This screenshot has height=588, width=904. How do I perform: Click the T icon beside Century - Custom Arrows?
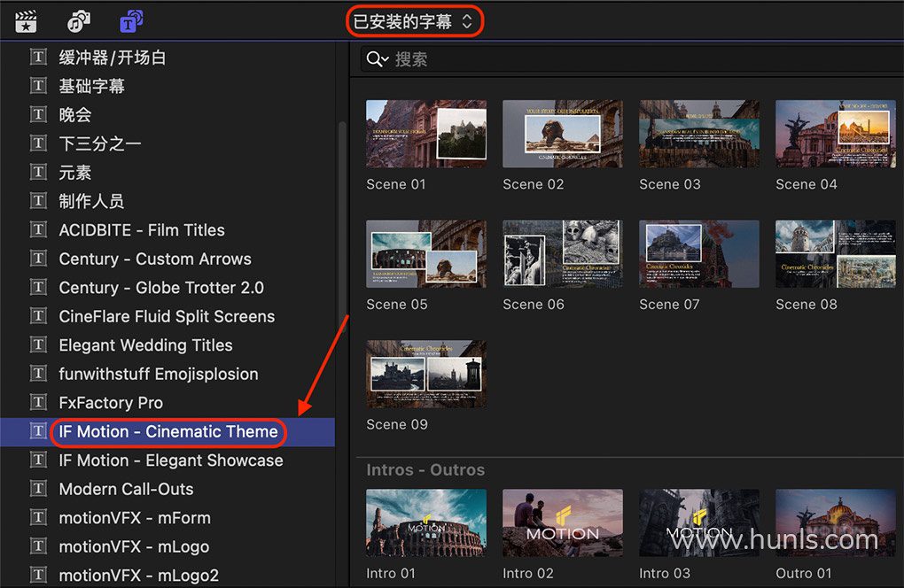[x=38, y=259]
